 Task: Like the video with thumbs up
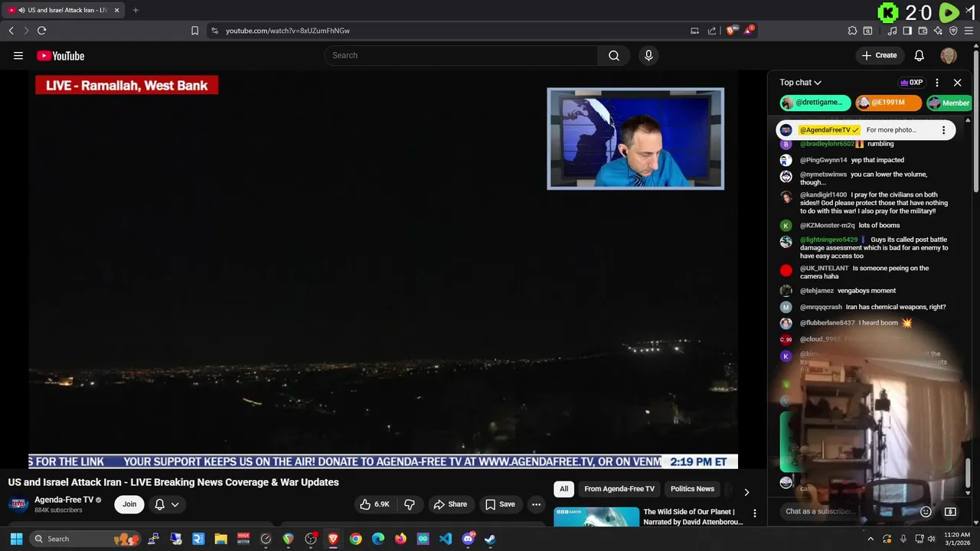tap(375, 504)
